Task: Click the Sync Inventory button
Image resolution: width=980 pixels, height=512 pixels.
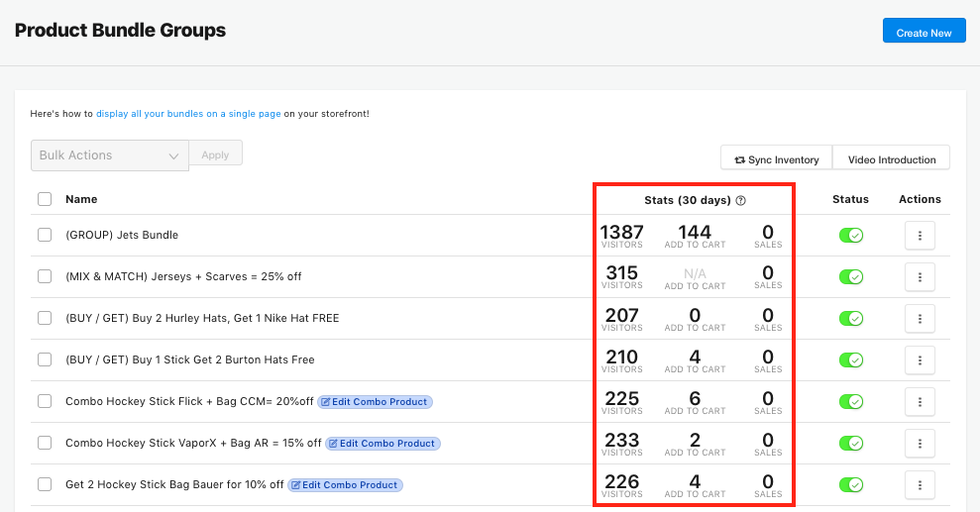Action: coord(776,158)
